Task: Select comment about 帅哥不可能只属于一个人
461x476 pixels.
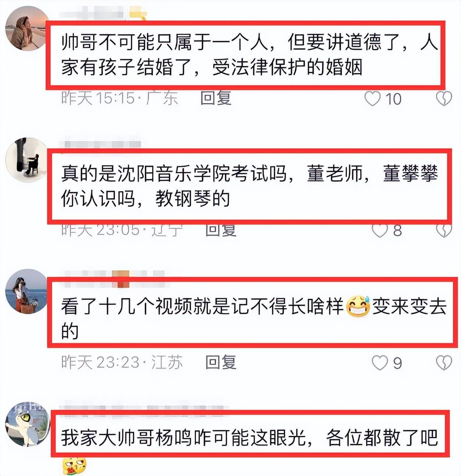Action: click(x=245, y=55)
